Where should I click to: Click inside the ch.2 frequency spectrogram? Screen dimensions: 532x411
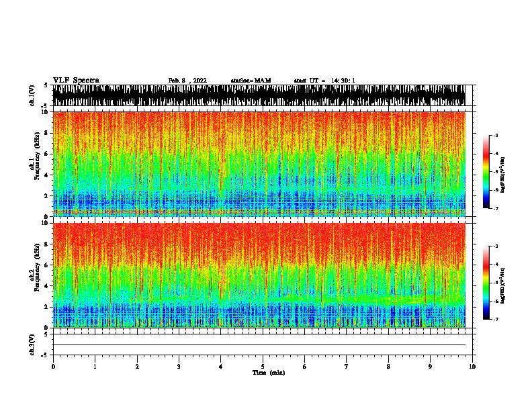click(259, 275)
